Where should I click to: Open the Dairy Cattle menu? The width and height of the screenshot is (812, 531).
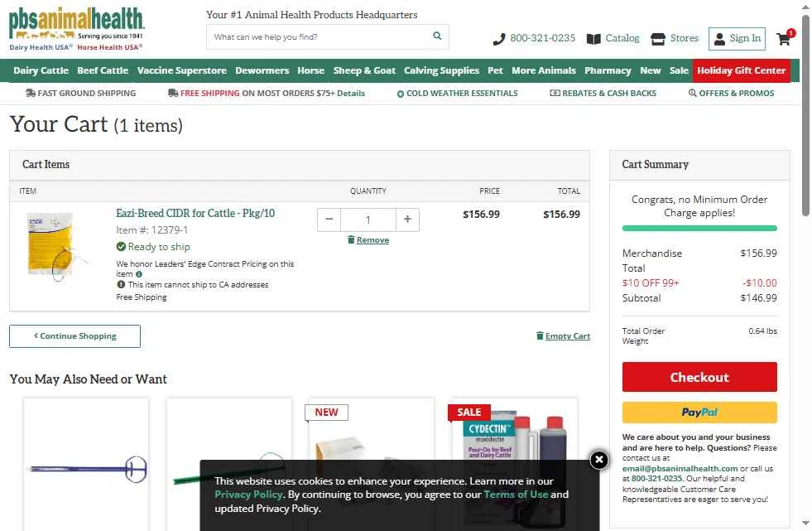coord(41,70)
